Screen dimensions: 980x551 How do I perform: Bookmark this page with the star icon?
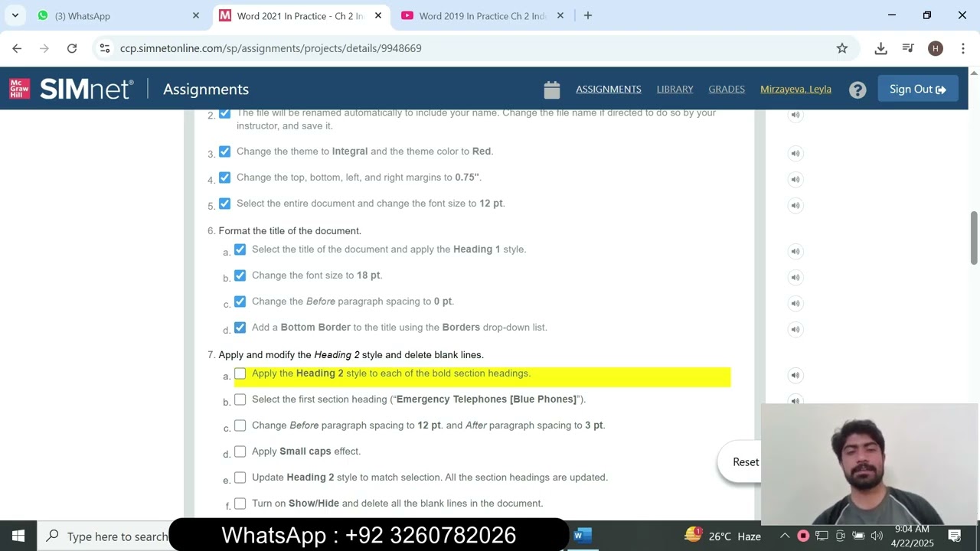point(842,48)
